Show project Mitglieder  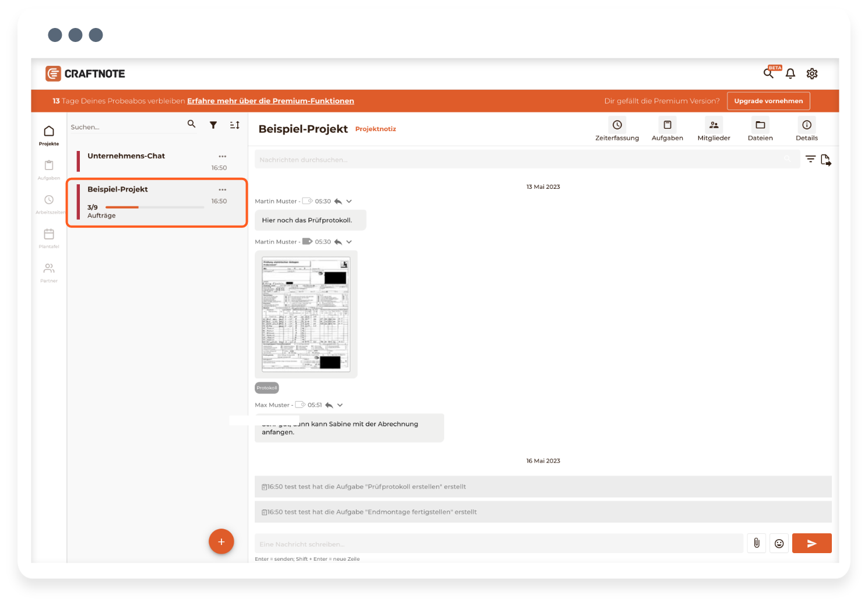pyautogui.click(x=714, y=125)
